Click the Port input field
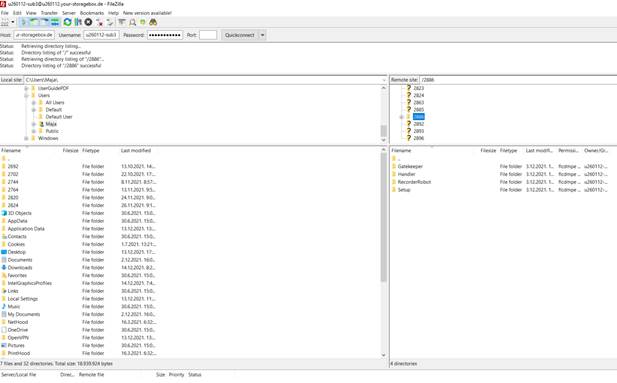617x383 pixels. (x=208, y=35)
